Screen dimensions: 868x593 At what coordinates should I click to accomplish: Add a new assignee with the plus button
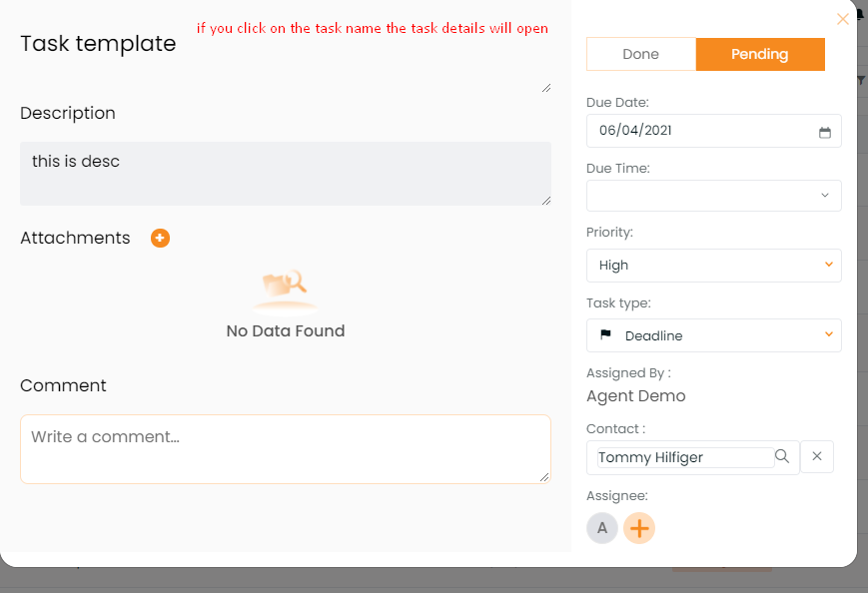(639, 528)
